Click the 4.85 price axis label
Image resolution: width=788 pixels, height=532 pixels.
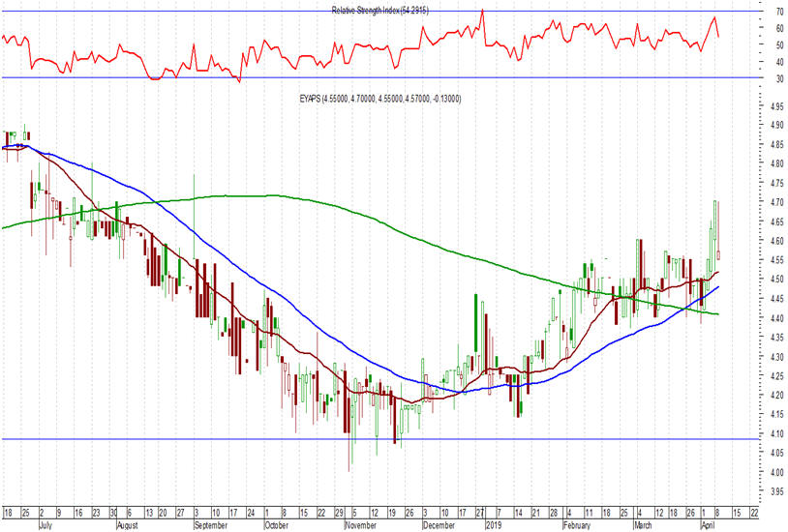point(776,145)
